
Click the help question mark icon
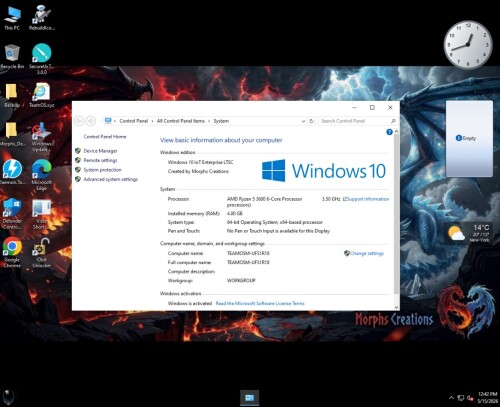coord(389,132)
